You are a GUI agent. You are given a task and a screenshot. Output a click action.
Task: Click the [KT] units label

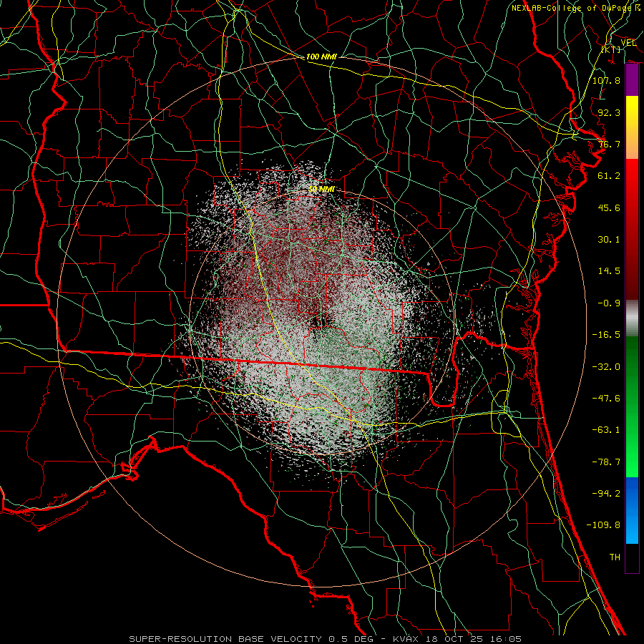coord(612,49)
